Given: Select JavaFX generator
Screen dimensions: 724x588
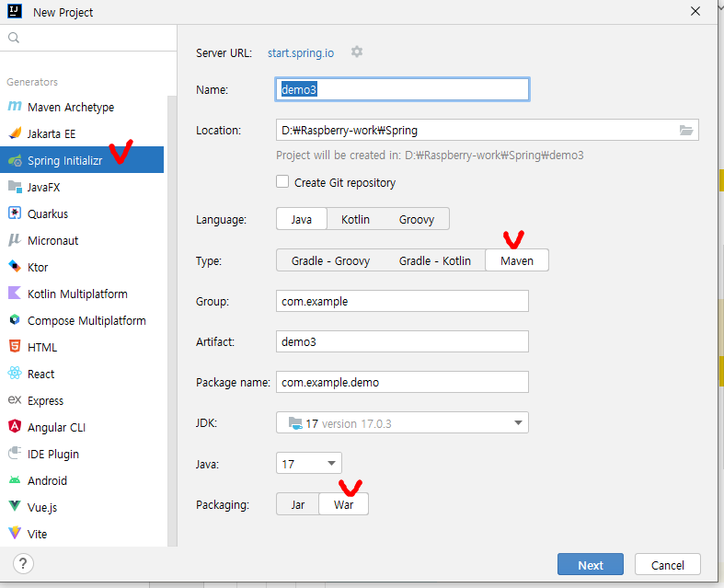Looking at the screenshot, I should tap(82, 187).
